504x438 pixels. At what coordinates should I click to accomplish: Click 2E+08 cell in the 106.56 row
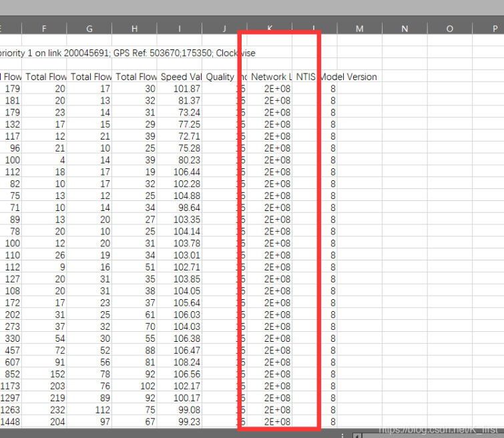(270, 374)
